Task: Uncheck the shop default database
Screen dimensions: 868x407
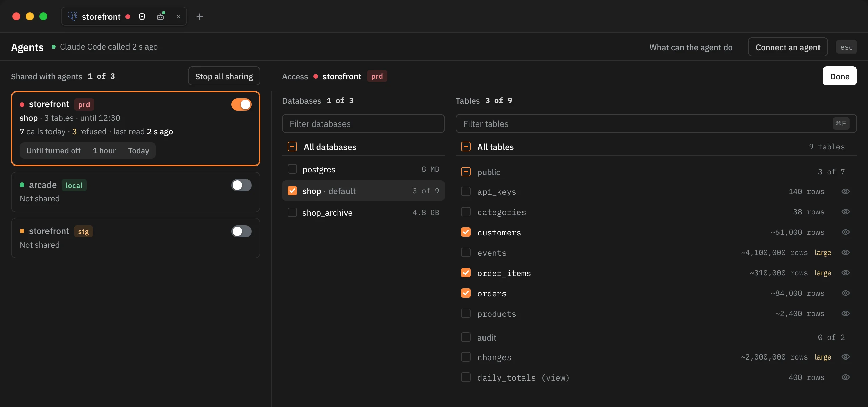Action: [292, 191]
